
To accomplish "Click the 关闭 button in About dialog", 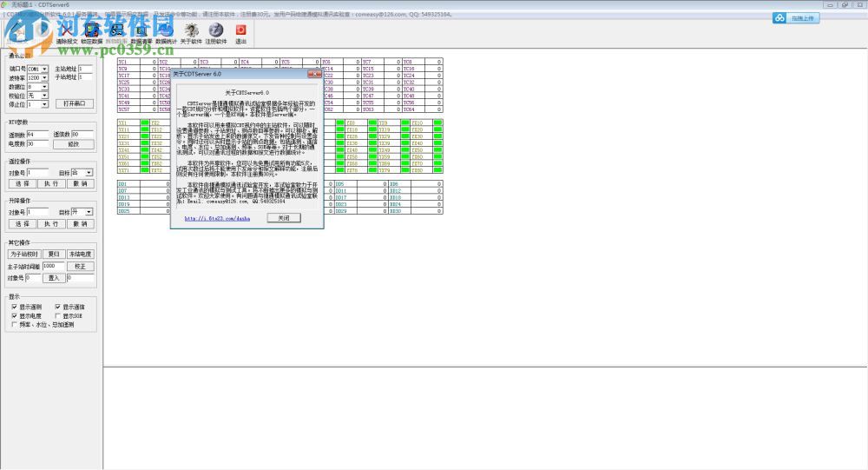I will (x=284, y=218).
